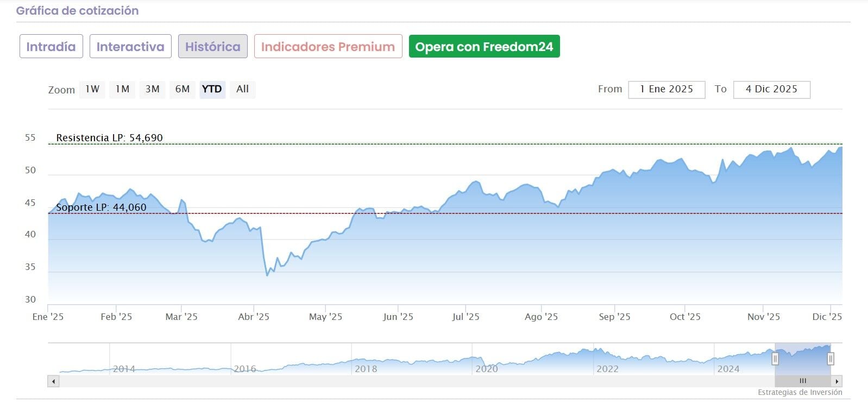Image resolution: width=868 pixels, height=415 pixels.
Task: Show All historical data
Action: 242,89
